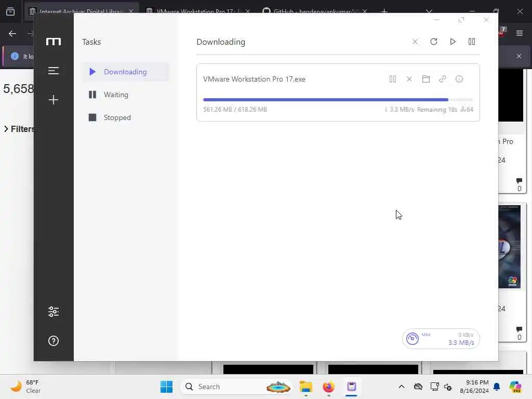Dismiss the browser notification bar
The image size is (532, 399).
(x=519, y=56)
